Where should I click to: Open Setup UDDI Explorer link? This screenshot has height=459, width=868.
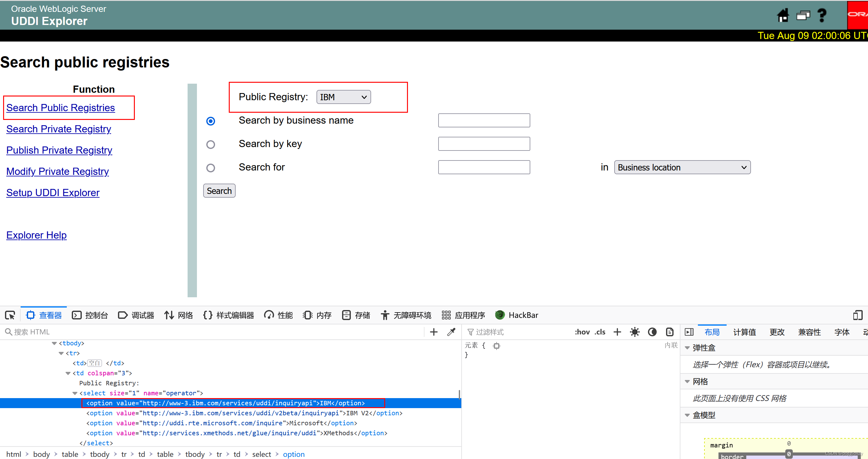click(x=53, y=193)
